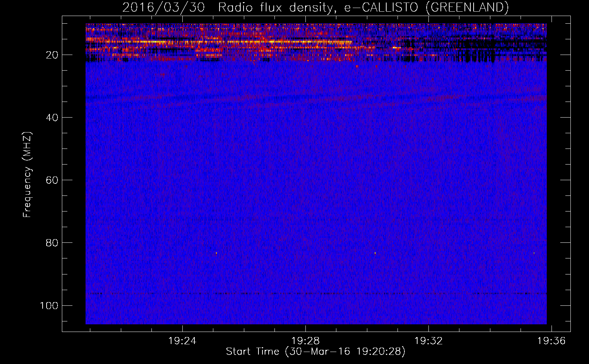Select the 80 frequency tick label
589x364 pixels.
[52, 243]
